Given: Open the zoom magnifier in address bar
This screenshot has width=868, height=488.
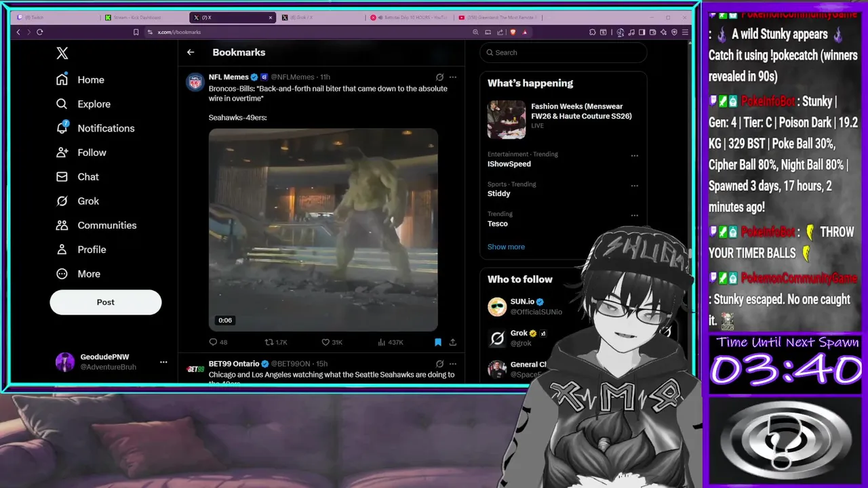Looking at the screenshot, I should [475, 32].
